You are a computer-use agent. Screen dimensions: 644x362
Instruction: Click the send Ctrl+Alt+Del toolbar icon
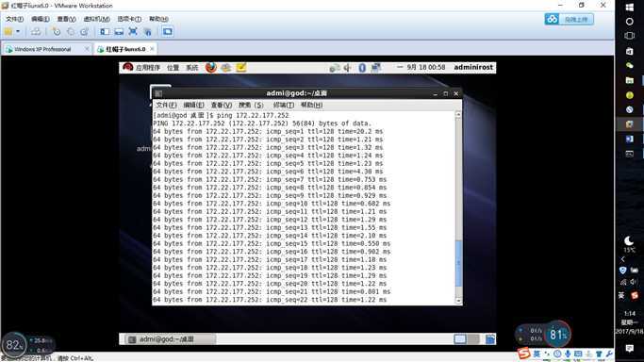36,32
